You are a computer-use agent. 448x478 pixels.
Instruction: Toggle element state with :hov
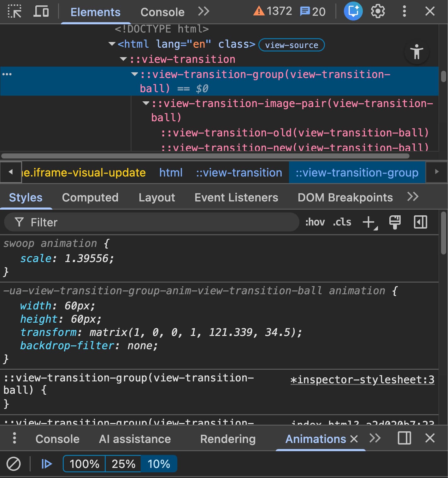click(315, 222)
